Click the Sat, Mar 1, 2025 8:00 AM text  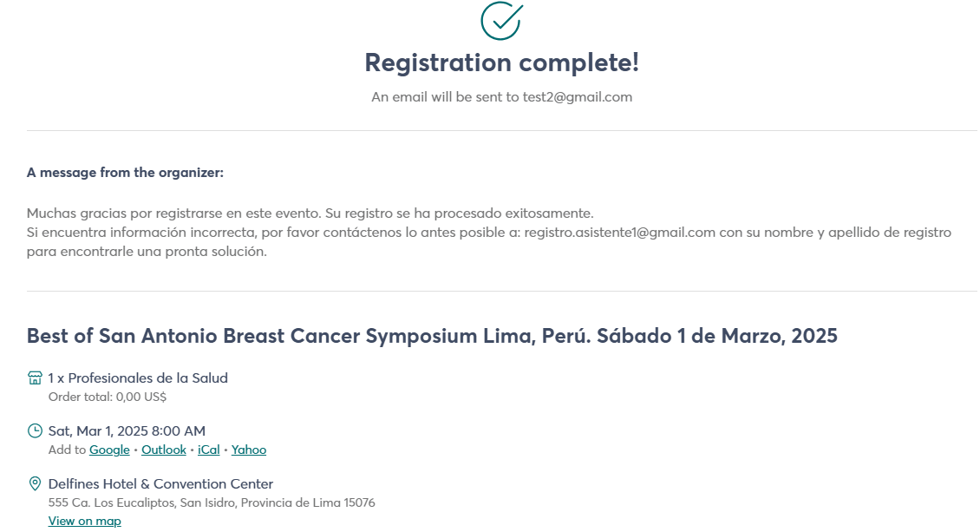click(127, 430)
